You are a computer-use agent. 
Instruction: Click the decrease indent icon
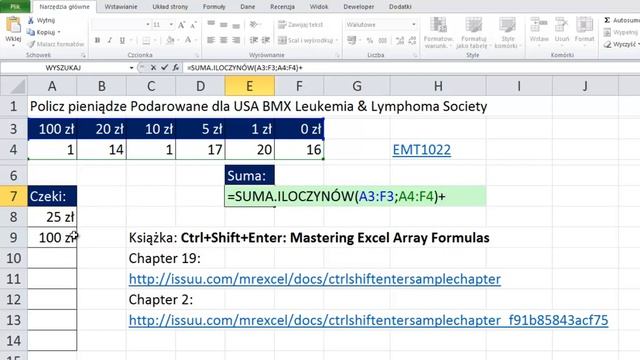(253, 40)
